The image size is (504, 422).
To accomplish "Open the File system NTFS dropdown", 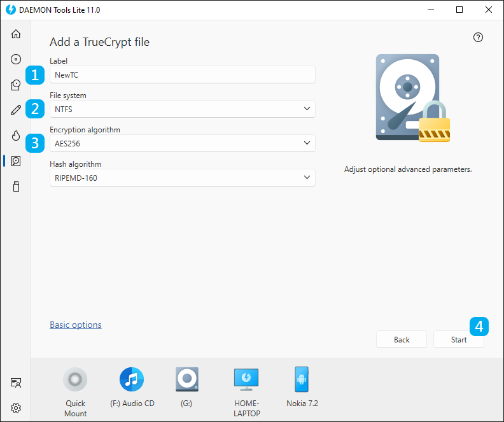I will coord(183,109).
